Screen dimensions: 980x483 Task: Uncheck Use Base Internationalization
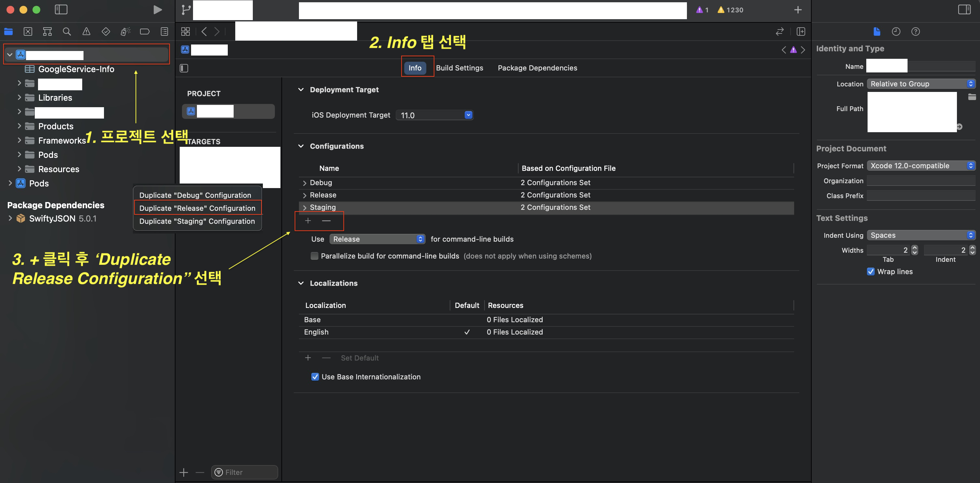pos(315,377)
